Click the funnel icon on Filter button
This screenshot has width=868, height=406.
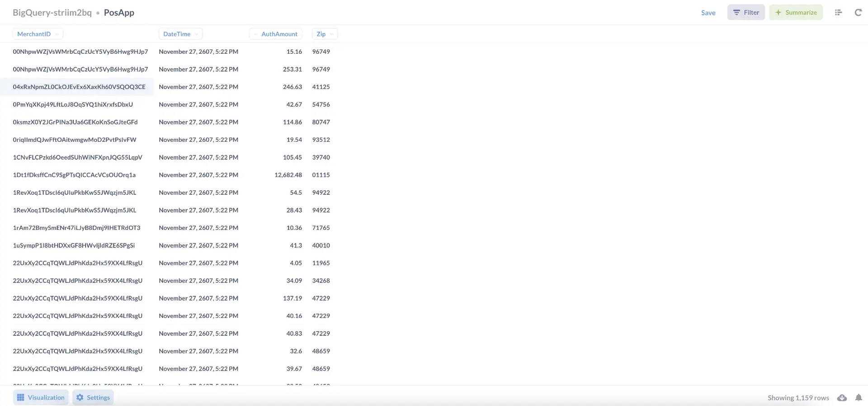point(736,13)
